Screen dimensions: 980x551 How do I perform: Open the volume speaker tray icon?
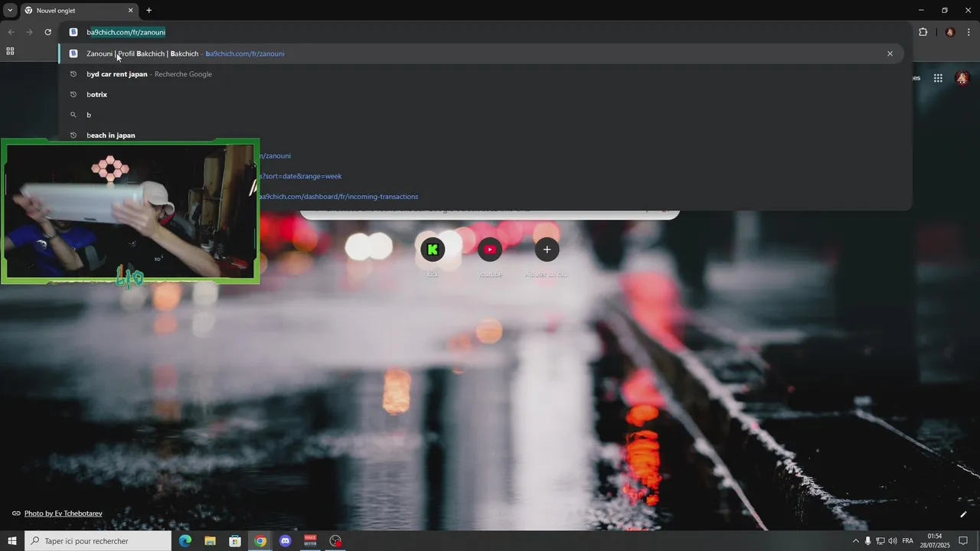(892, 541)
